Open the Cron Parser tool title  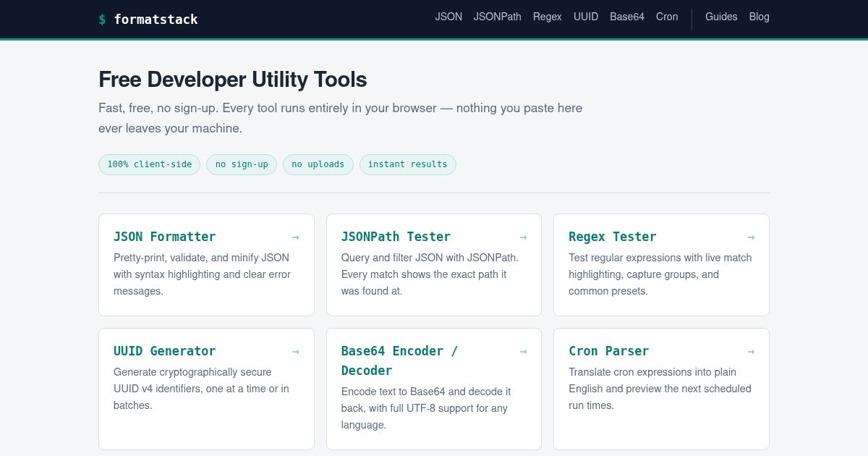(x=609, y=351)
